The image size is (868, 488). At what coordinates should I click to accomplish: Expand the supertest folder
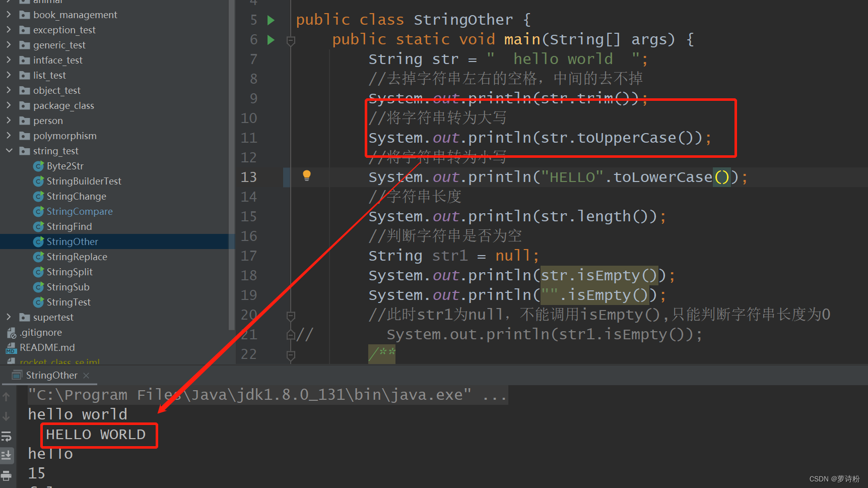[x=9, y=317]
